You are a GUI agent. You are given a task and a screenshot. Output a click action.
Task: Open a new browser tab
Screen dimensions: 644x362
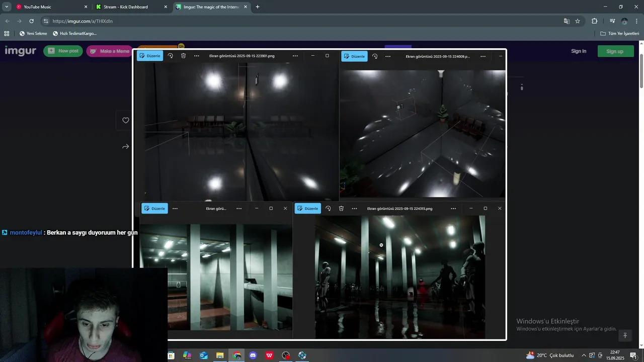click(x=258, y=7)
